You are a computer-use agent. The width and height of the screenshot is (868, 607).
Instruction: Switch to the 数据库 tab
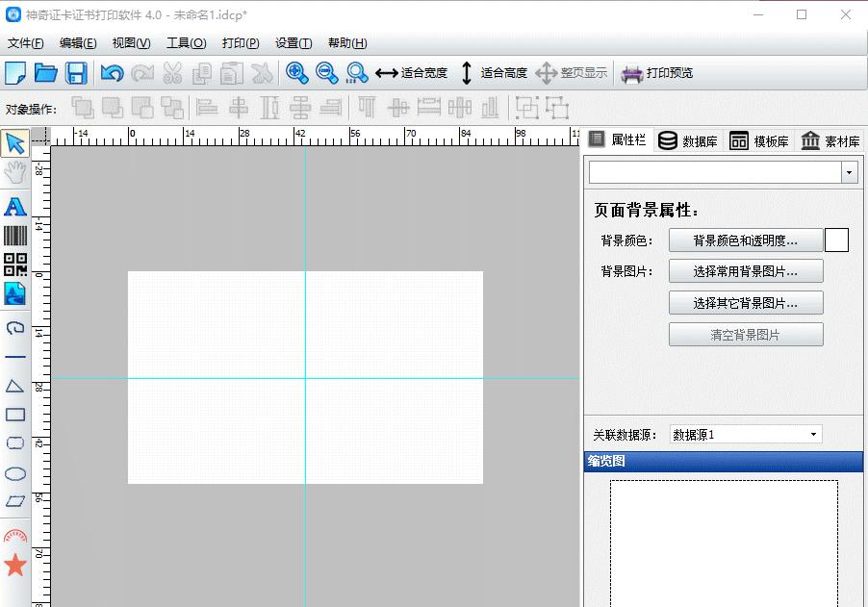click(688, 141)
